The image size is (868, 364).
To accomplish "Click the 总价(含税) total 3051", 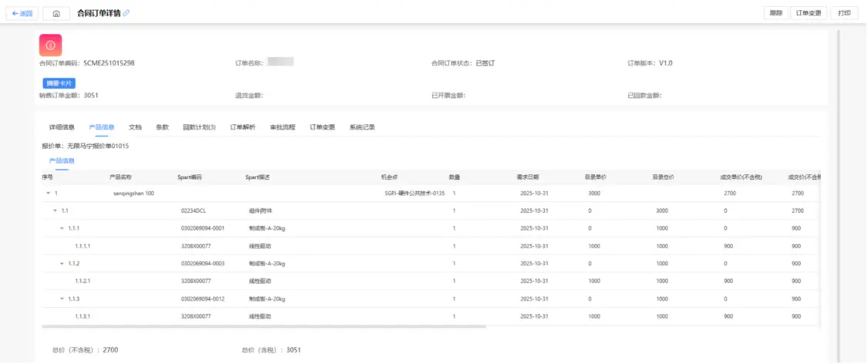I will tap(293, 350).
